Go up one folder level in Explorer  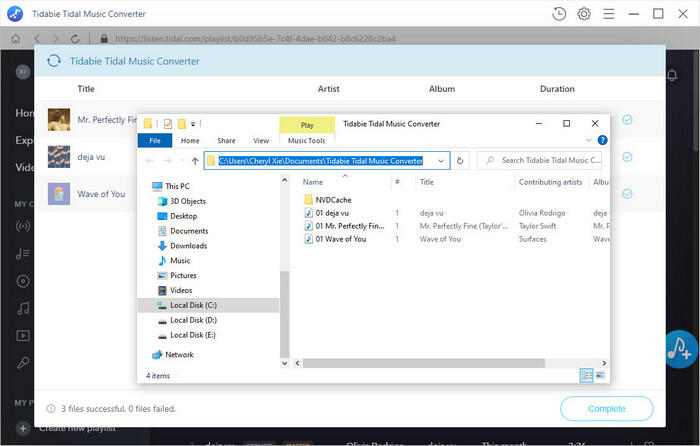[x=195, y=161]
